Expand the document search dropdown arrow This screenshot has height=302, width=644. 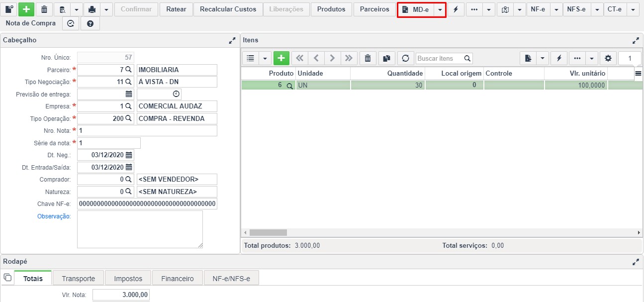[x=76, y=9]
